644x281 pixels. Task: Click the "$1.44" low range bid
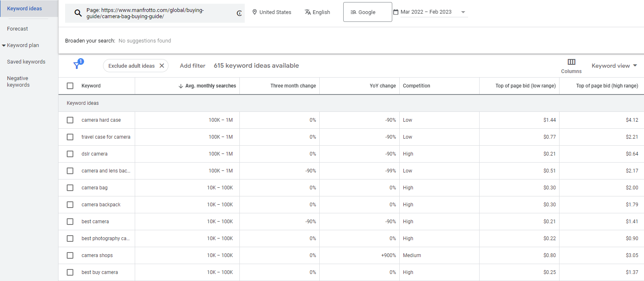pos(550,120)
